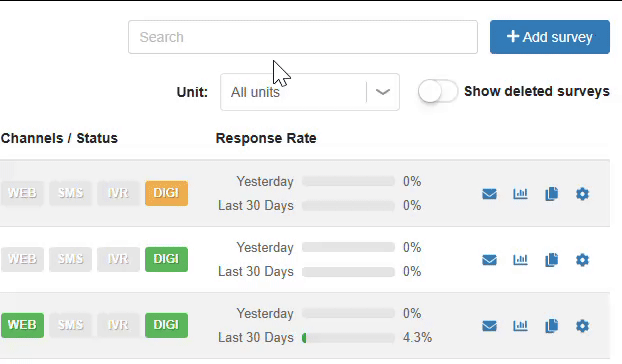The width and height of the screenshot is (622, 364).
Task: Open gear settings in first survey row
Action: tap(582, 194)
